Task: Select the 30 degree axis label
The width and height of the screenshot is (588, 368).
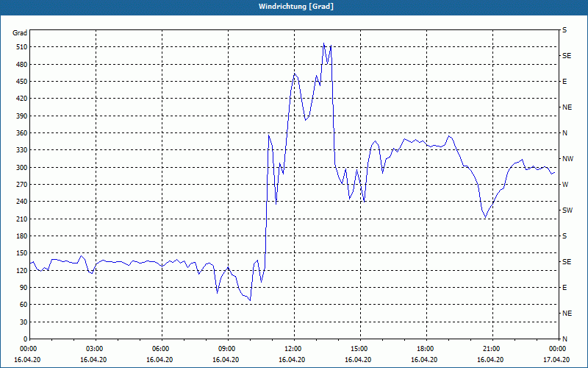Action: click(24, 322)
